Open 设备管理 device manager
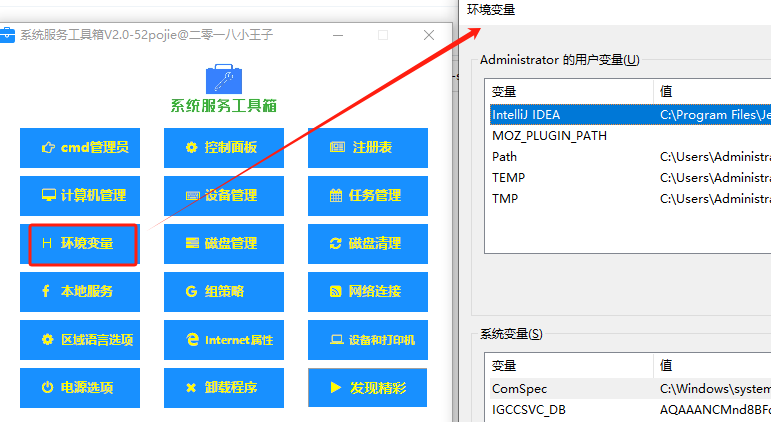771x422 pixels. [x=223, y=196]
